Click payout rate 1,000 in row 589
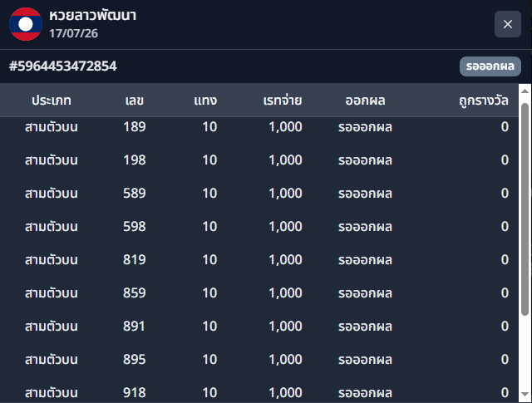 click(285, 194)
